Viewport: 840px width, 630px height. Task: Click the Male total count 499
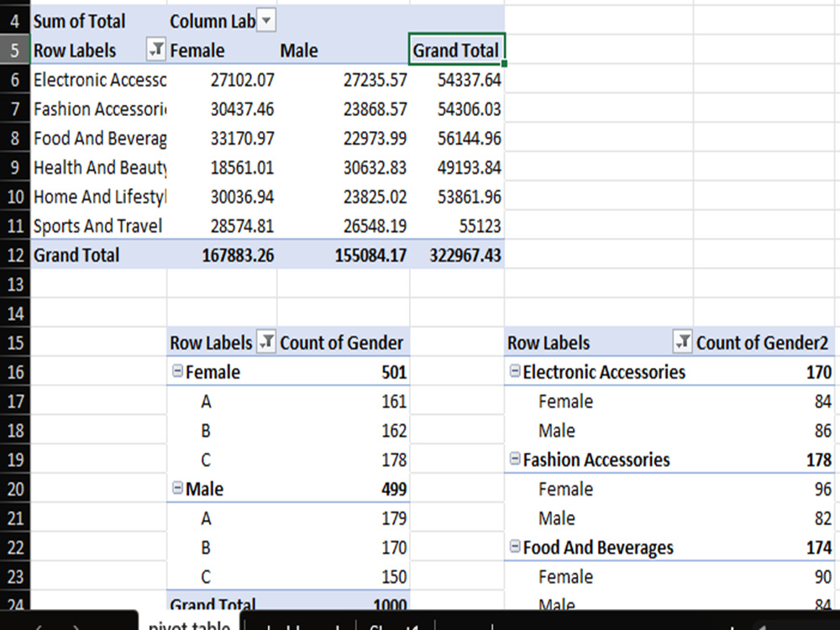coord(344,489)
